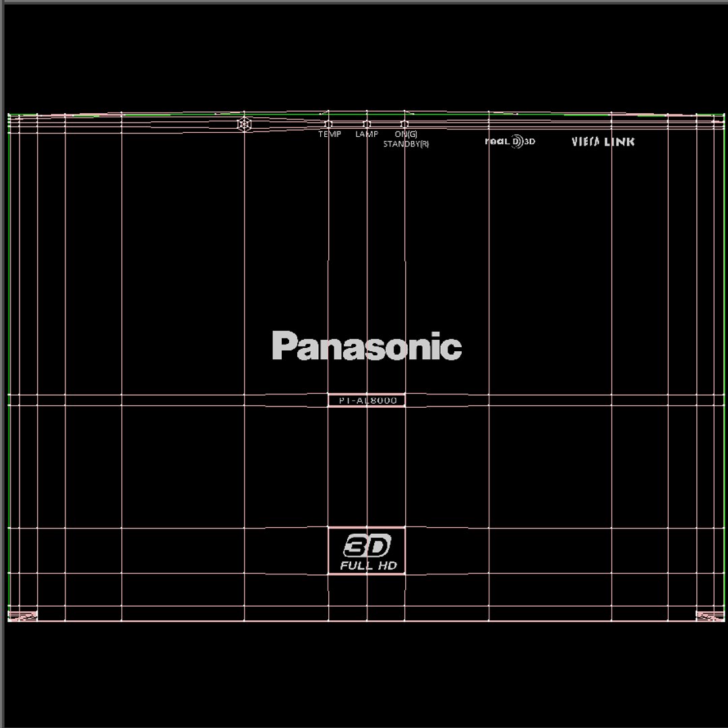The image size is (728, 728).
Task: Select the 3D FULL HD logo box
Action: [x=367, y=551]
